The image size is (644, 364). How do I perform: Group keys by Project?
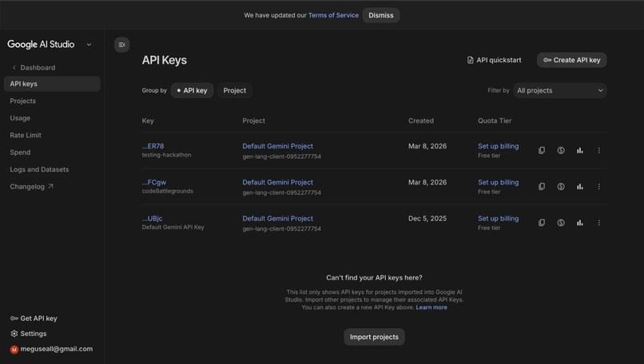pyautogui.click(x=235, y=90)
